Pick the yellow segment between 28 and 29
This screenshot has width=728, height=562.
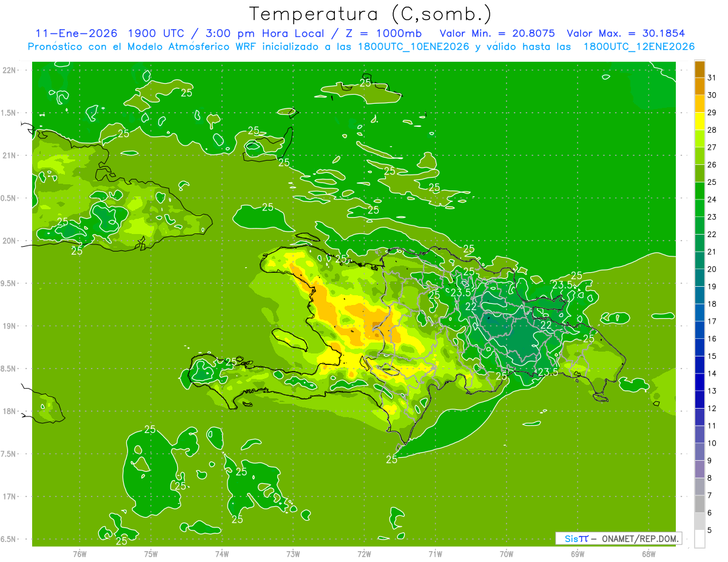pyautogui.click(x=699, y=121)
